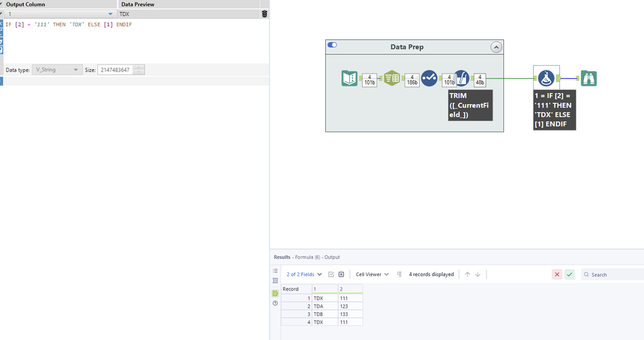This screenshot has height=340, width=644.
Task: Go to previous record up arrow
Action: [467, 274]
